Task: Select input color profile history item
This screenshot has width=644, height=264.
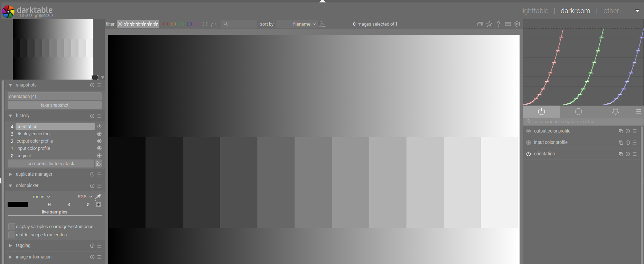Action: tap(33, 148)
